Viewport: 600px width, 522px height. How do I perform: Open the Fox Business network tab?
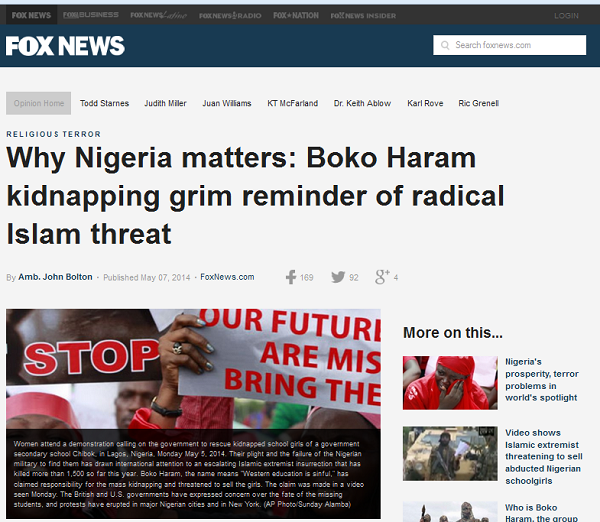pyautogui.click(x=91, y=15)
